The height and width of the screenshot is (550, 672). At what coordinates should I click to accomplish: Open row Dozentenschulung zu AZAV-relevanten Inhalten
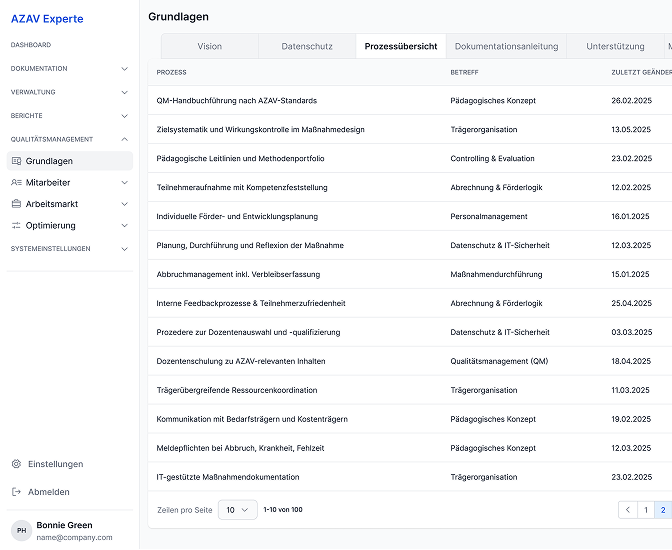[x=410, y=361]
